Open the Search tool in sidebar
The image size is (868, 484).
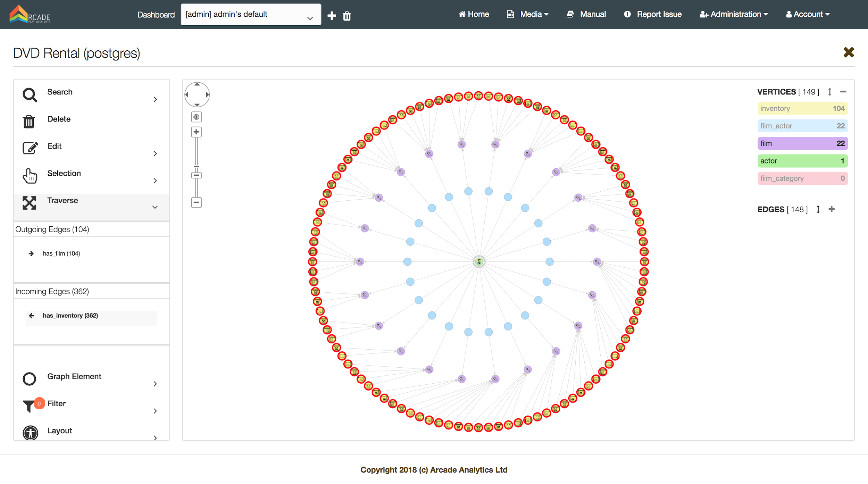(60, 92)
